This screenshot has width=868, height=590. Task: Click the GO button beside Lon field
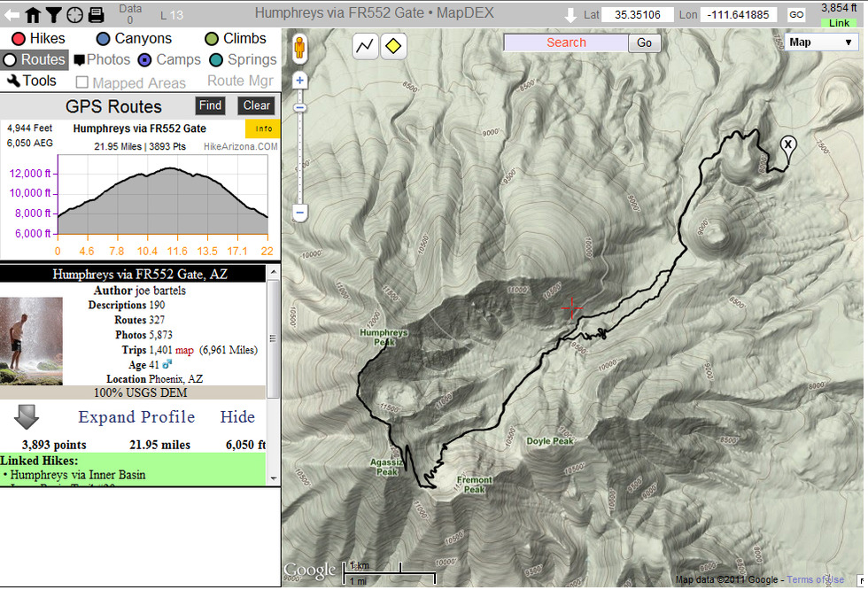click(x=796, y=15)
